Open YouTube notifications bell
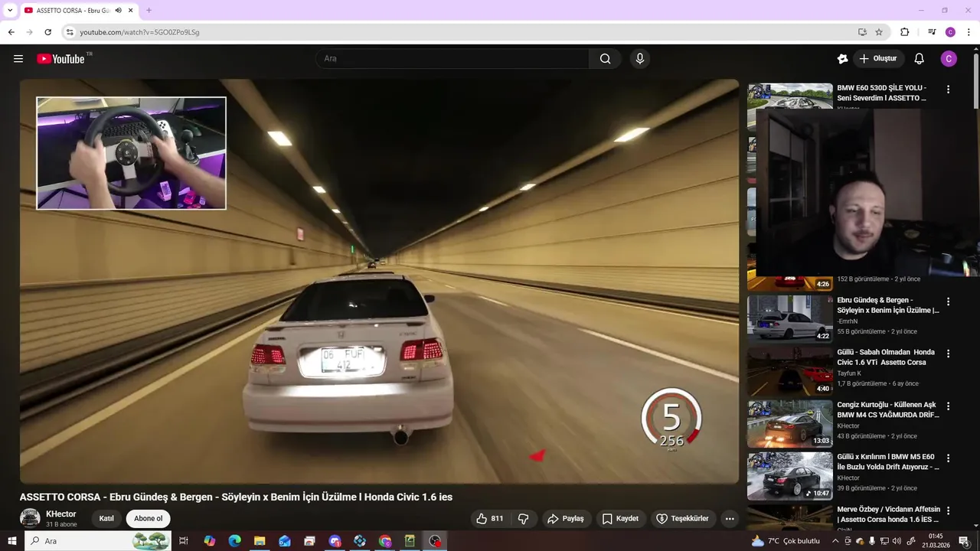The height and width of the screenshot is (551, 980). pos(920,59)
